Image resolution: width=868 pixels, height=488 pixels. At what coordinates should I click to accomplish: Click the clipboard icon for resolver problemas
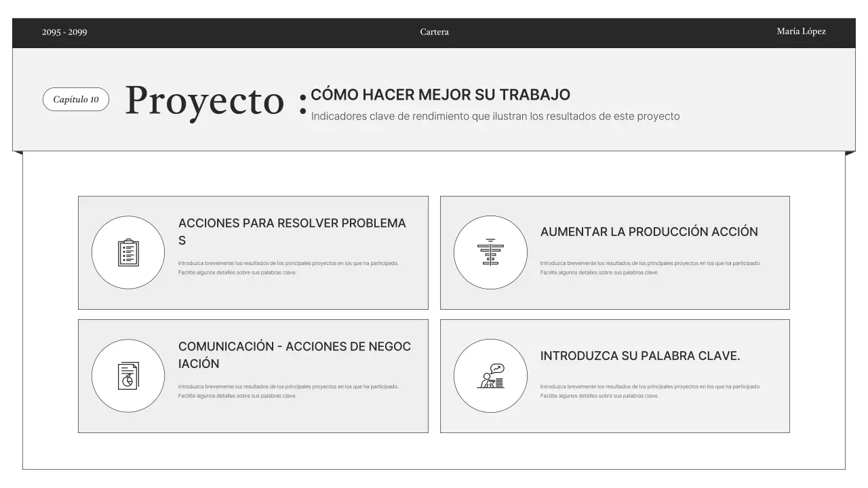[127, 251]
